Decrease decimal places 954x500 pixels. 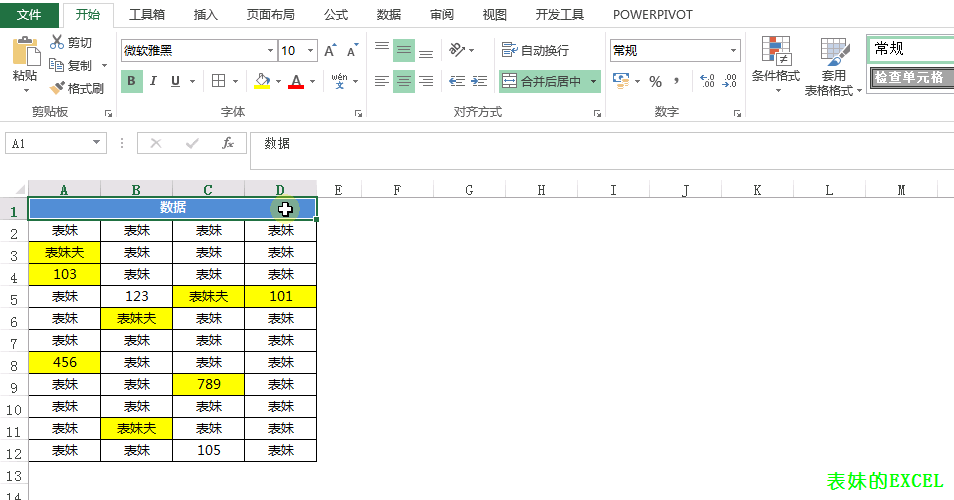coord(729,81)
